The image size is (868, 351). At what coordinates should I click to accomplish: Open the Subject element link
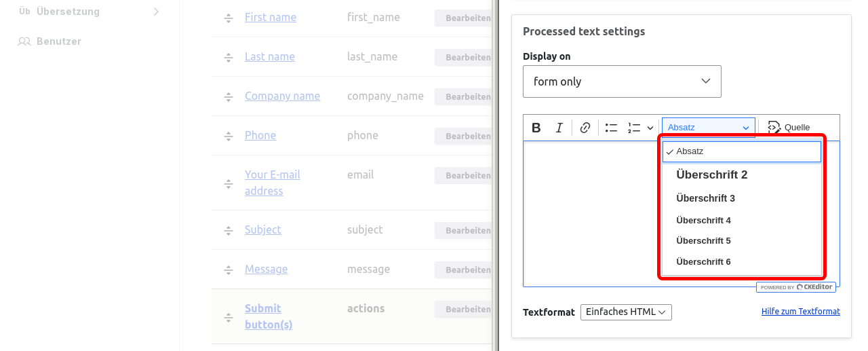[263, 229]
